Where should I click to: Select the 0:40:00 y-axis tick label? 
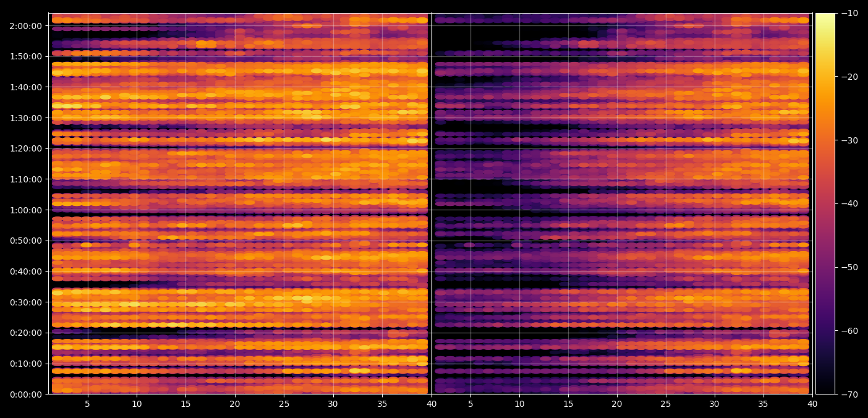[25, 271]
